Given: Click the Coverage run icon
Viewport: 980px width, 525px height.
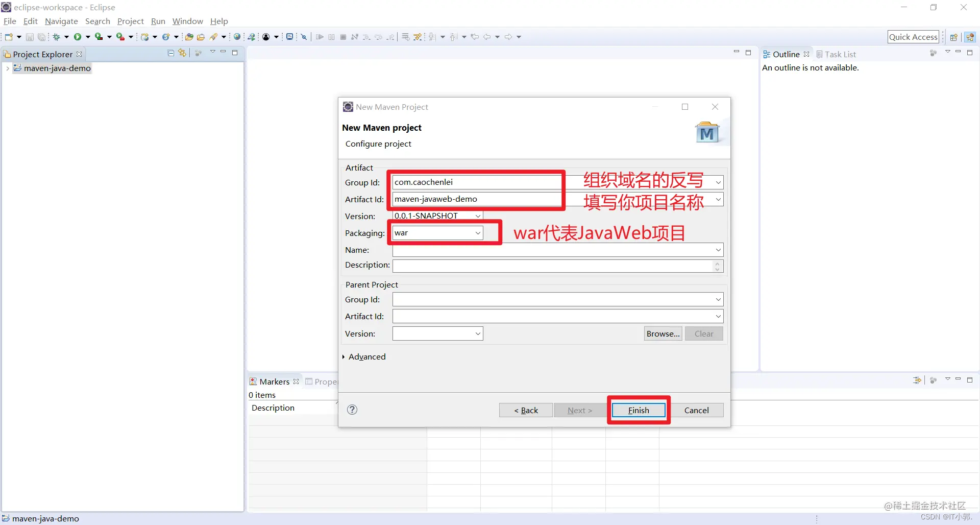Looking at the screenshot, I should 99,37.
